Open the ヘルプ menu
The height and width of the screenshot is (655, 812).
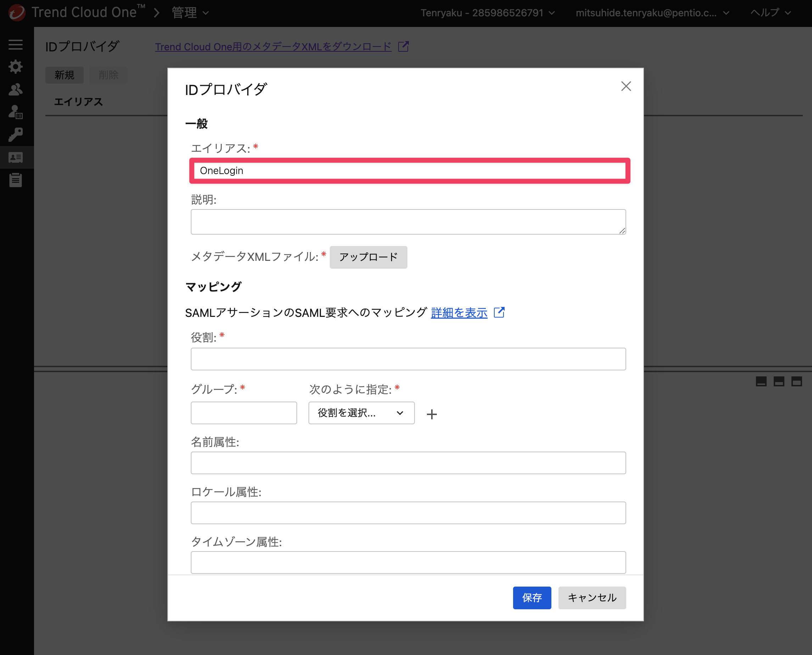[x=770, y=13]
